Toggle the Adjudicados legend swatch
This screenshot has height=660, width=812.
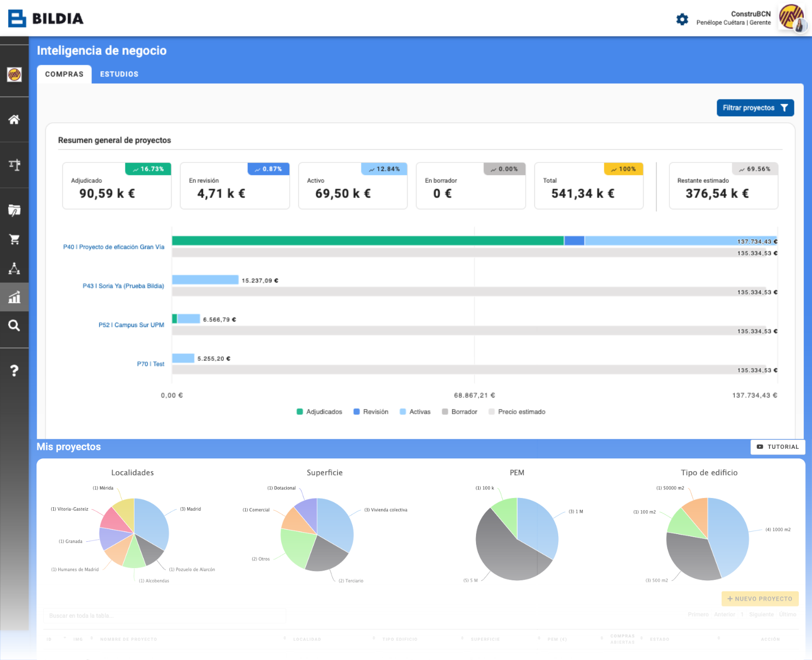(x=300, y=412)
